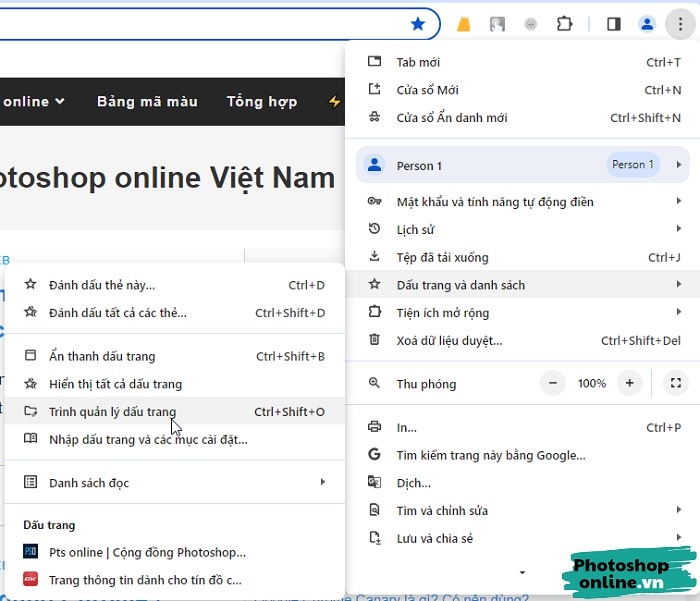700x601 pixels.
Task: Click the incognito icon beside Cửa sổ Ẩn danh
Action: coord(374,117)
